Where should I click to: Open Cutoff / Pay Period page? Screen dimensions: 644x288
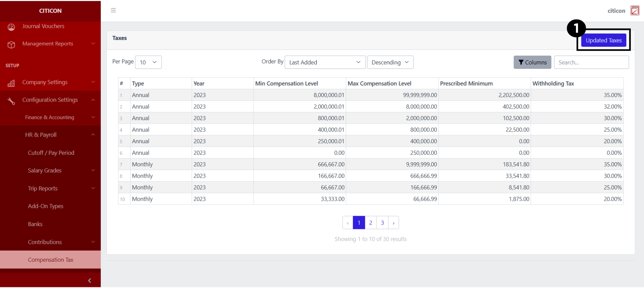(51, 153)
